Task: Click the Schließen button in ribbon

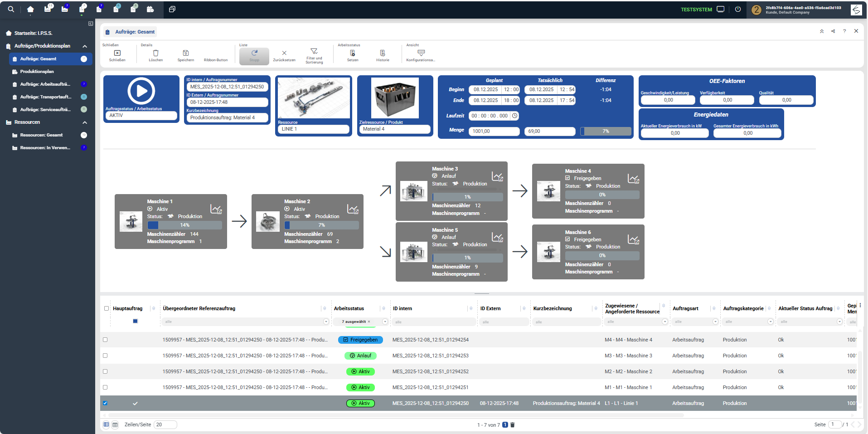Action: tap(117, 55)
